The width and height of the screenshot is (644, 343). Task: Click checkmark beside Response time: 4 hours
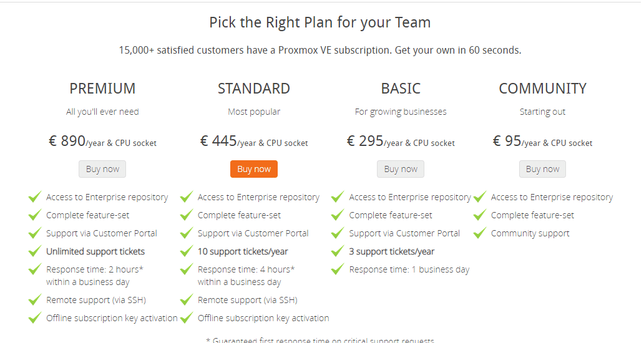(187, 269)
